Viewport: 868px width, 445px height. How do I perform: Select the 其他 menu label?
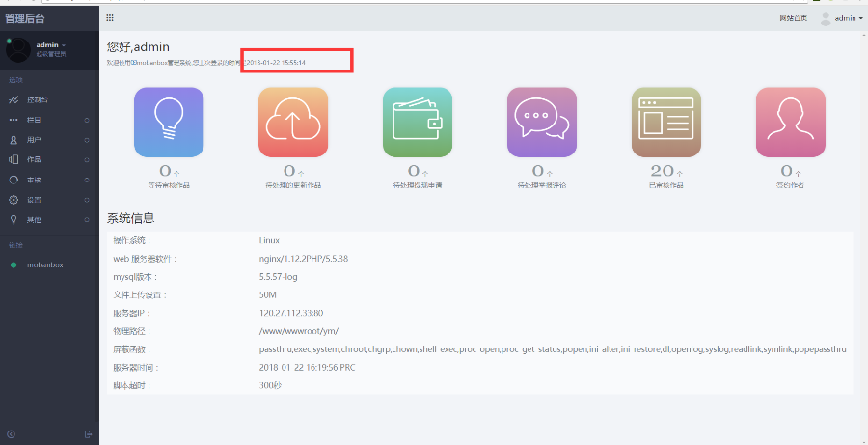[34, 219]
